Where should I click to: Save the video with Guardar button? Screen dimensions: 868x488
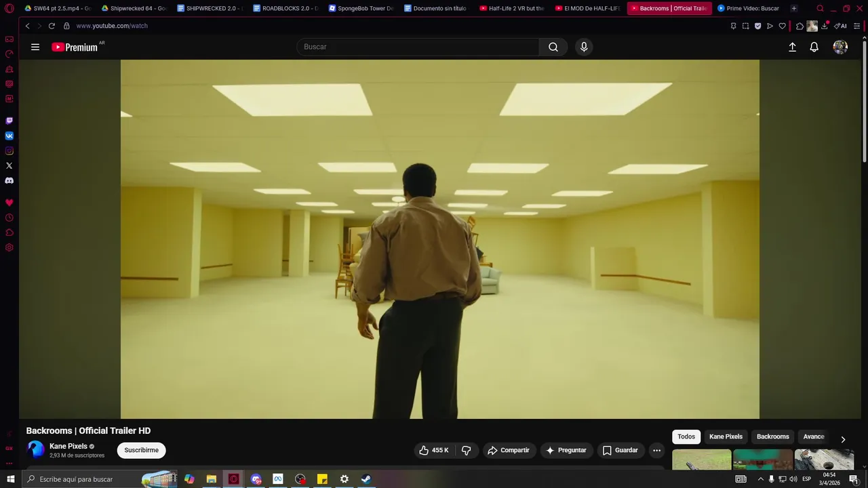pos(620,450)
